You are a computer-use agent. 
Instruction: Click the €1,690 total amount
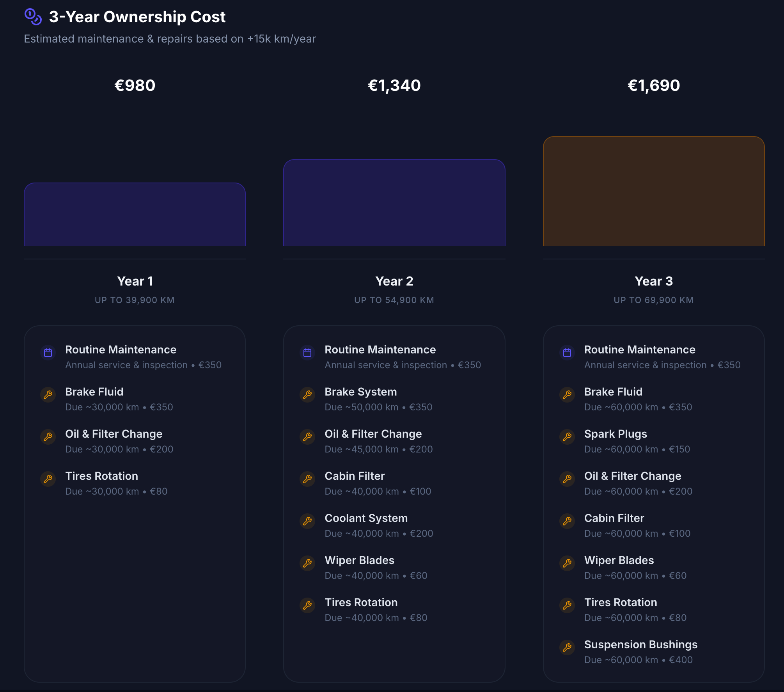[654, 85]
